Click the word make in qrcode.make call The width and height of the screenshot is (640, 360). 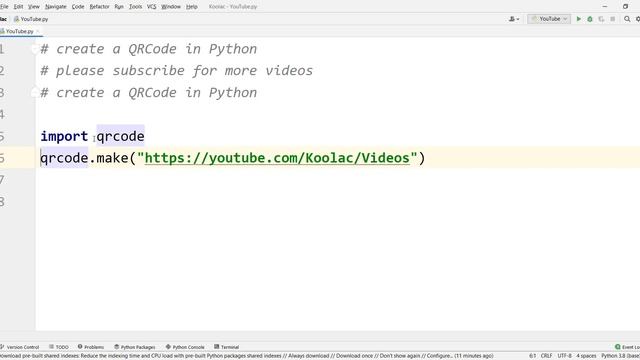[112, 158]
